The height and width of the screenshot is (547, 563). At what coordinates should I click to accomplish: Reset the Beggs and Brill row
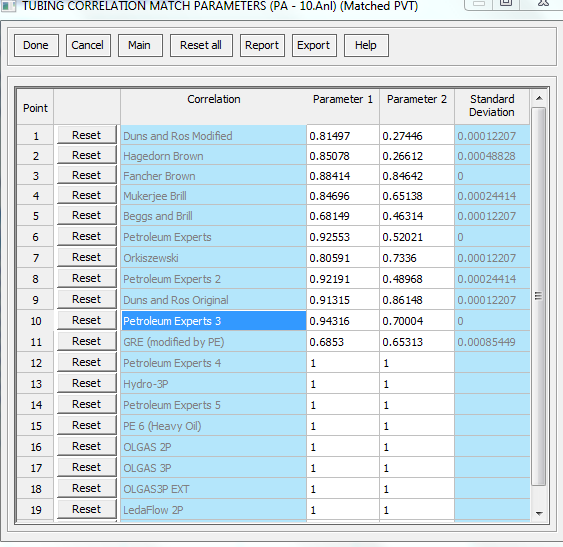[87, 215]
